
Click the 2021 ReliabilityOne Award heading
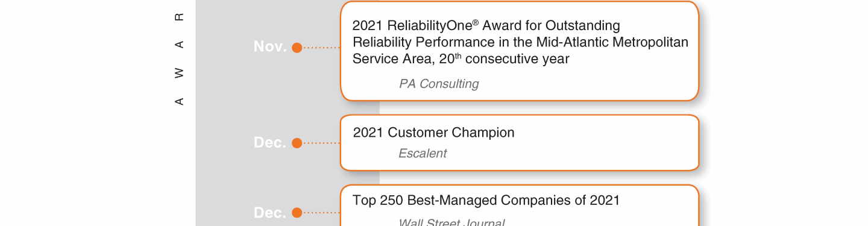pyautogui.click(x=486, y=26)
